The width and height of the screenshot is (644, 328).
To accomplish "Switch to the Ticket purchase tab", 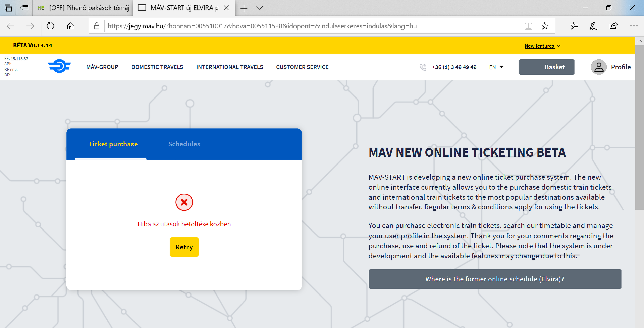I will pyautogui.click(x=113, y=144).
